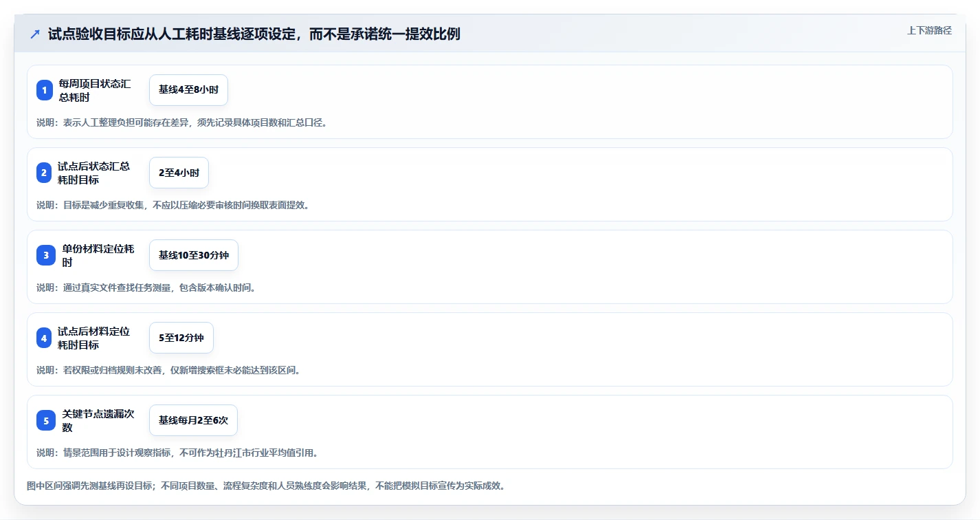Viewport: 980px width, 520px height.
Task: Select the number 5 badge
Action: coord(46,420)
